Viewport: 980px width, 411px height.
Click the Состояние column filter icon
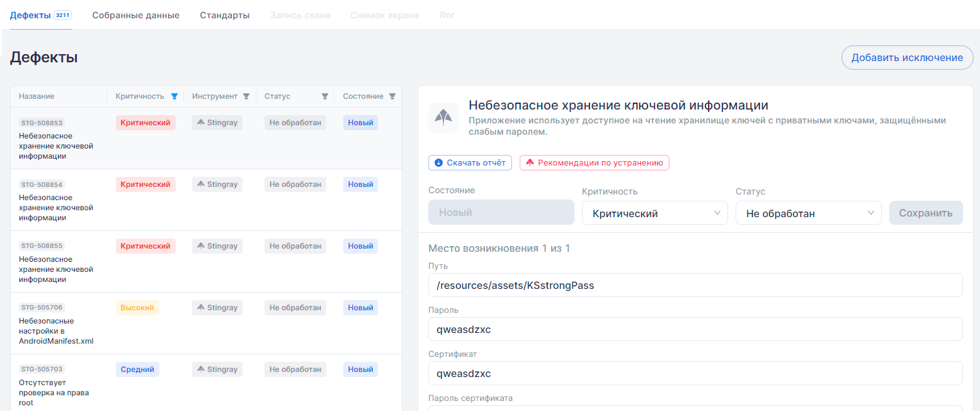(x=392, y=96)
